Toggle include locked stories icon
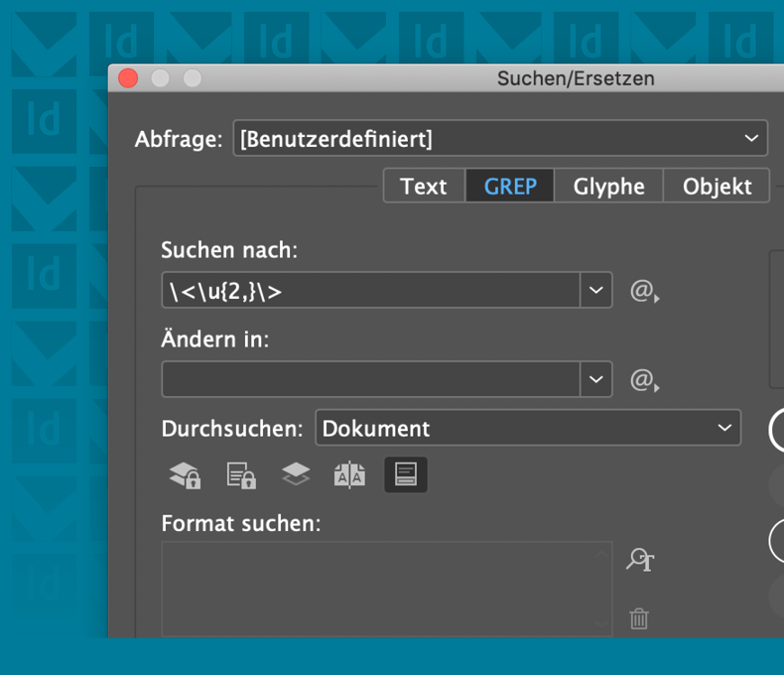 pos(241,475)
